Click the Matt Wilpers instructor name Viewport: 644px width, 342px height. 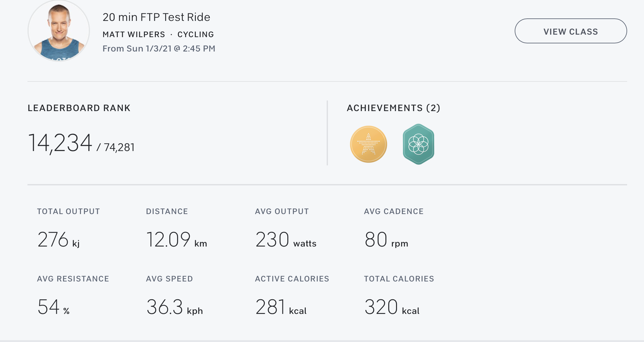[x=134, y=34]
